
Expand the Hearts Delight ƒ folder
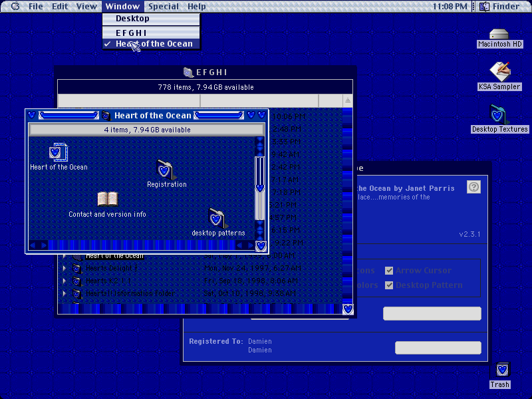[64, 268]
